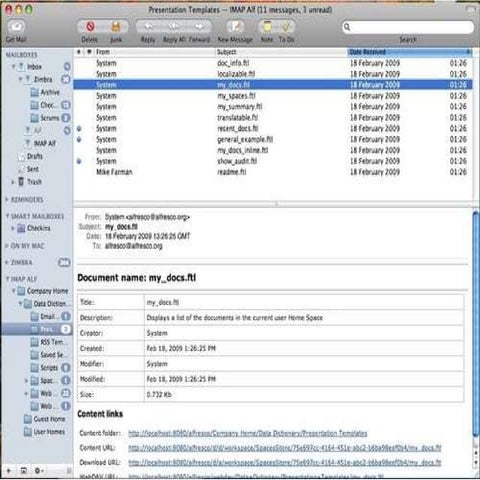The image size is (480, 480).
Task: Click unread dot of general_example.ftl message
Action: click(79, 139)
